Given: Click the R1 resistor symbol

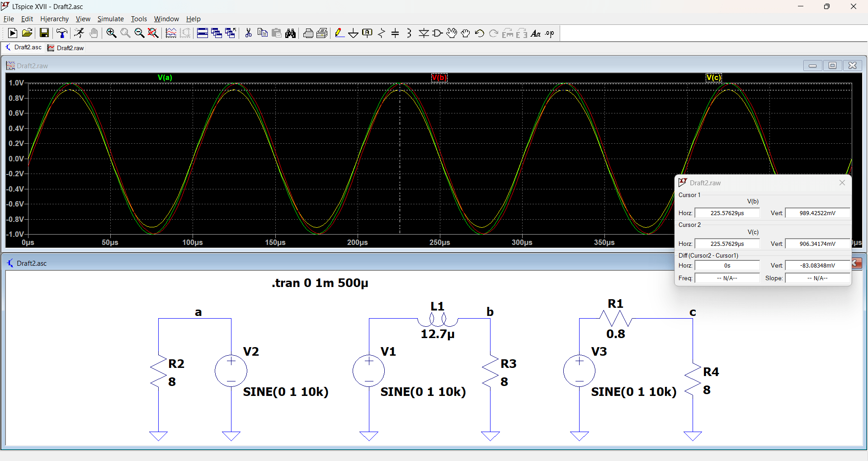Looking at the screenshot, I should coord(616,319).
